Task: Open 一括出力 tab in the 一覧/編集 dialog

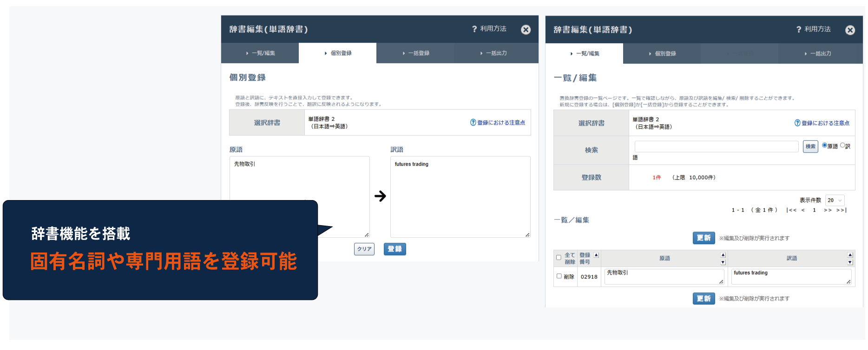Action: (821, 53)
